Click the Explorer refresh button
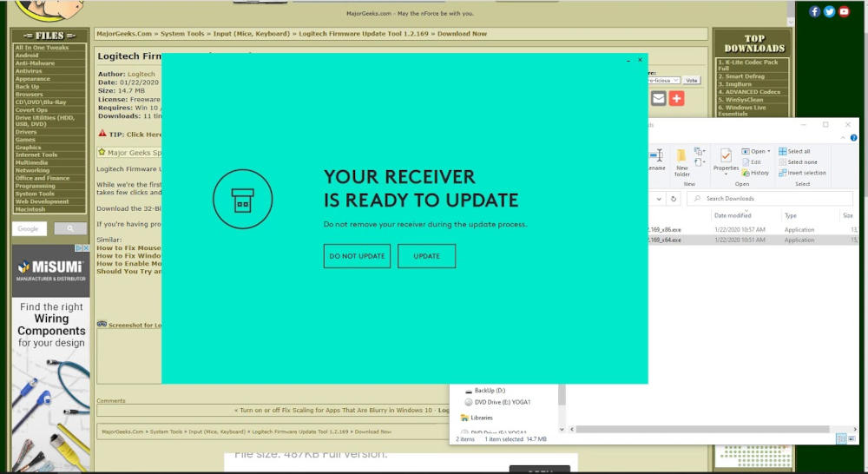The image size is (868, 474). (x=674, y=198)
